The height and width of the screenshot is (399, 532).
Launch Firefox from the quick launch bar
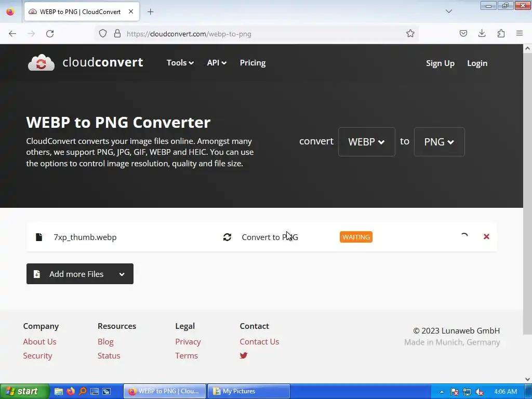click(71, 391)
